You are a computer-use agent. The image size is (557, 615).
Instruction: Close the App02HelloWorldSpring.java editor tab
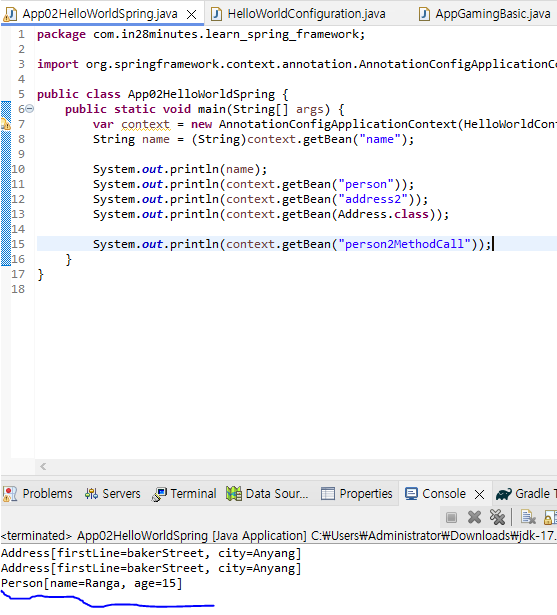(191, 15)
